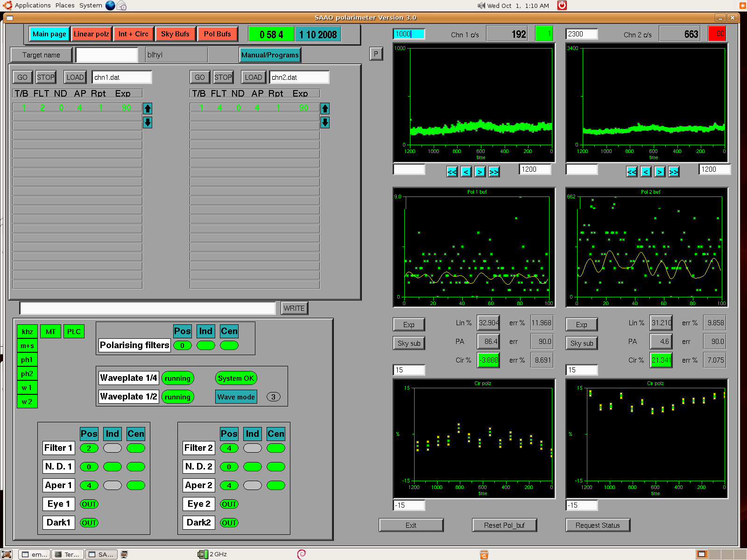Open the System menu
747x560 pixels.
coord(91,6)
